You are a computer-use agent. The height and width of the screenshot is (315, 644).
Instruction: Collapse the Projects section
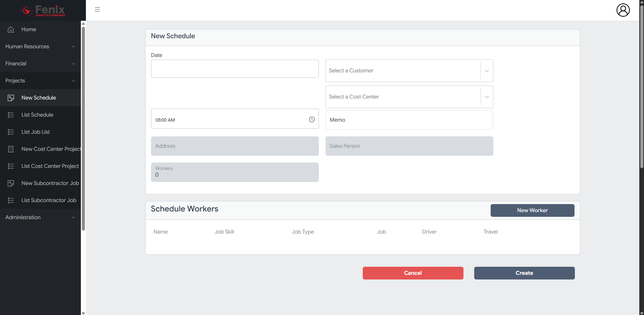pos(40,81)
